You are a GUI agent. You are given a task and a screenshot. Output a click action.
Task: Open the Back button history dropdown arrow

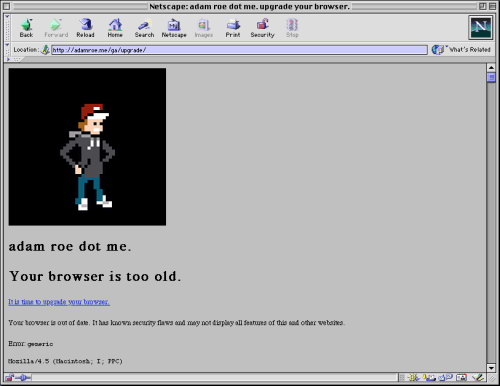32,21
